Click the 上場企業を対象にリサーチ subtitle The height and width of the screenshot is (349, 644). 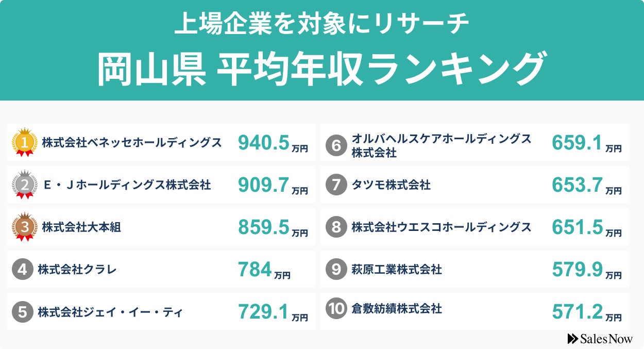(x=321, y=24)
